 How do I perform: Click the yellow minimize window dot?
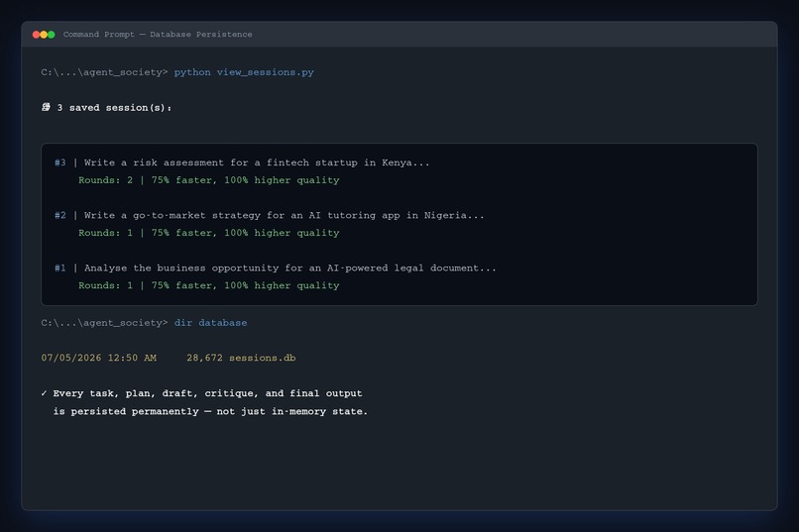pos(44,35)
